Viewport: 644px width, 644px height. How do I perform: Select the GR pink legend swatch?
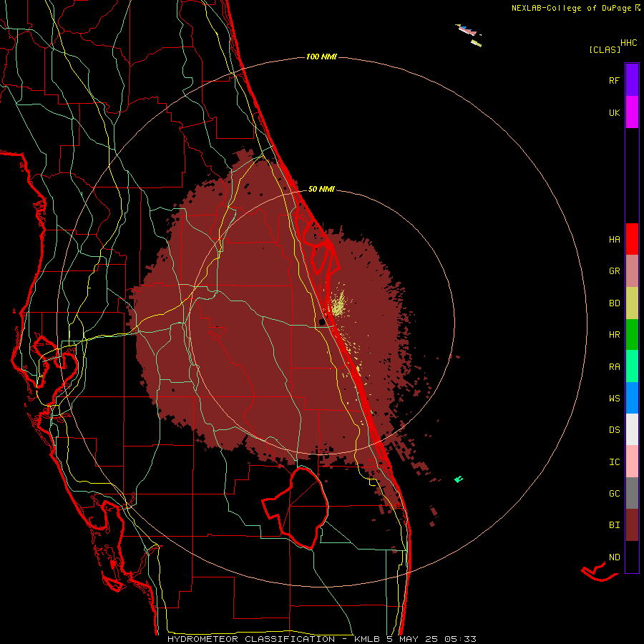pyautogui.click(x=632, y=271)
